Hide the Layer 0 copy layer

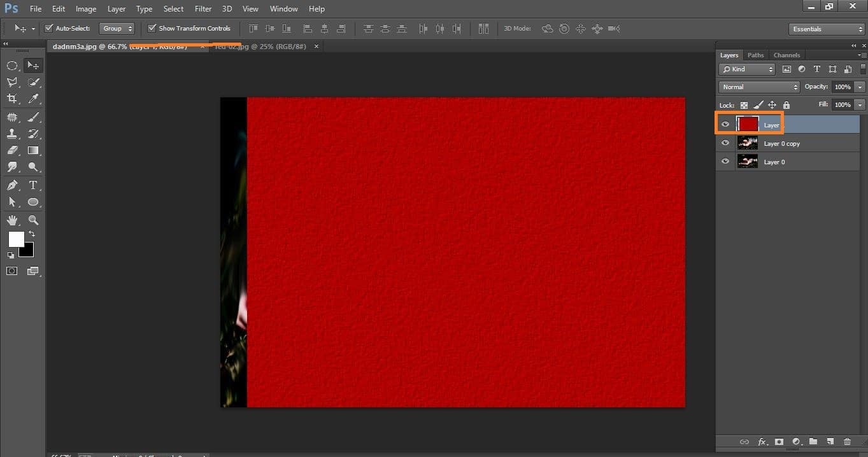[725, 143]
